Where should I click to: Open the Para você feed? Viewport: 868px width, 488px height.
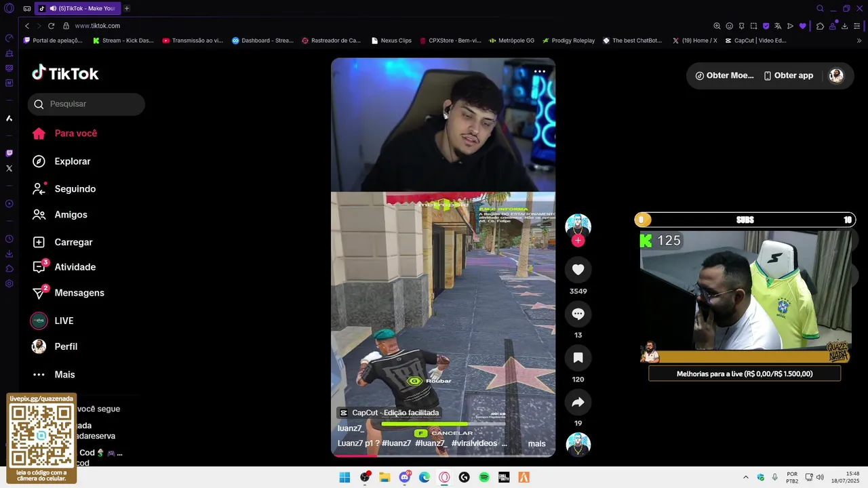pos(65,134)
